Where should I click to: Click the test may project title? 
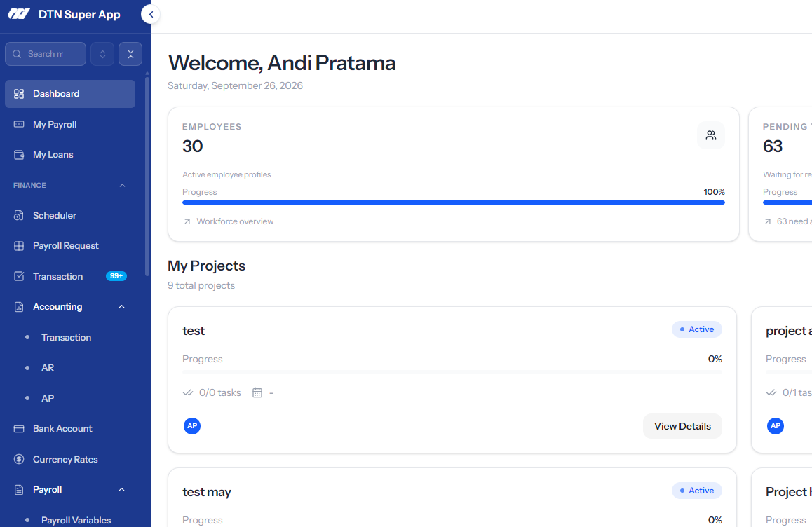pyautogui.click(x=207, y=492)
